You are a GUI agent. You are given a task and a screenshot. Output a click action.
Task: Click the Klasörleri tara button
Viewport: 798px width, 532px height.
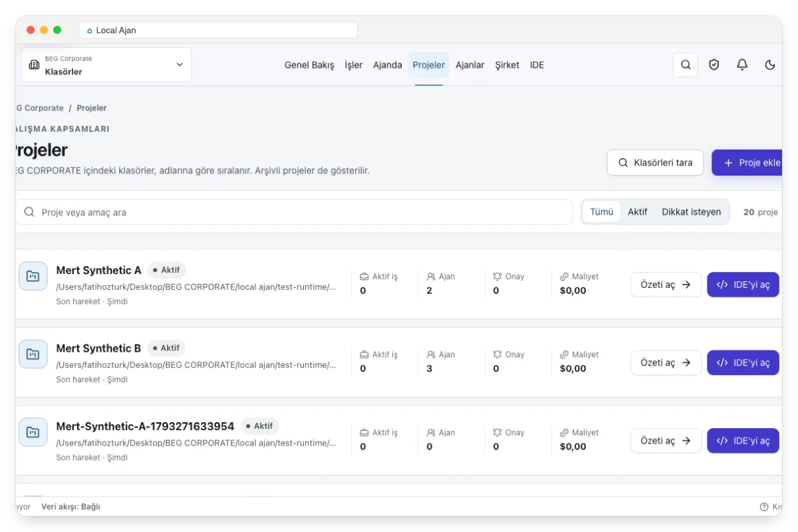(x=655, y=162)
